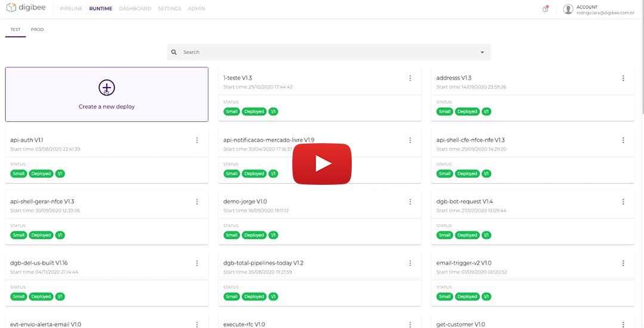Open the DASHBOARD menu
The width and height of the screenshot is (644, 328).
coord(135,8)
